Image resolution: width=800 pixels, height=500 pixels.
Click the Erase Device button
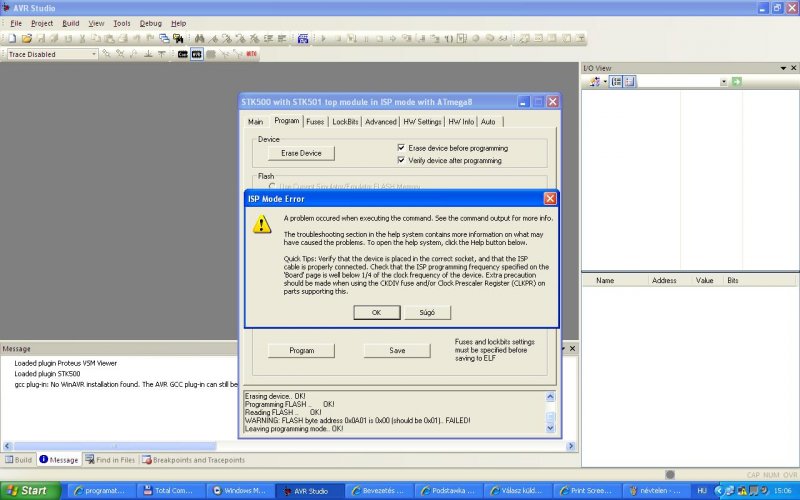click(x=301, y=153)
